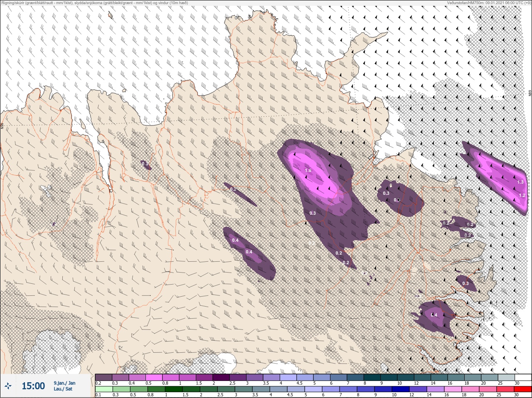Click the 1.2 precipitation value on the map
The image size is (532, 398).
[x=522, y=195]
